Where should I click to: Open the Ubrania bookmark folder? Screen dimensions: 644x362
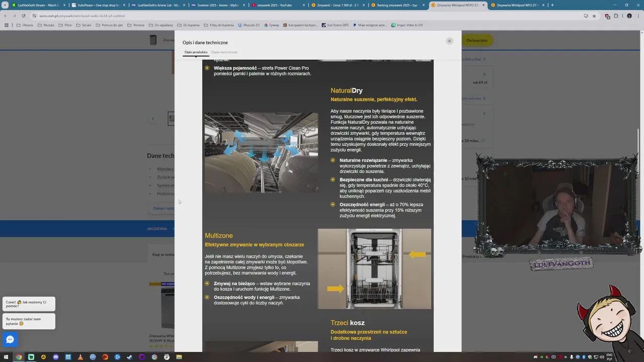click(25, 25)
